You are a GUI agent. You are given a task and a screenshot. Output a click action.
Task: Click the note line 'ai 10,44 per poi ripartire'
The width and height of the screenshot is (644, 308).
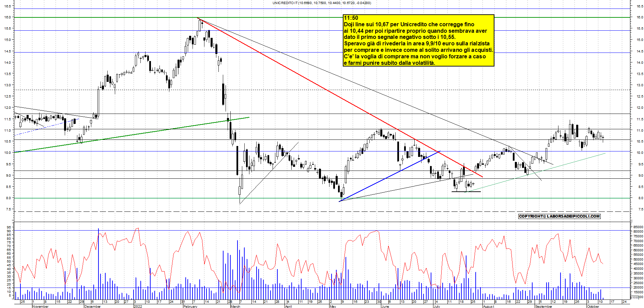[x=415, y=31]
